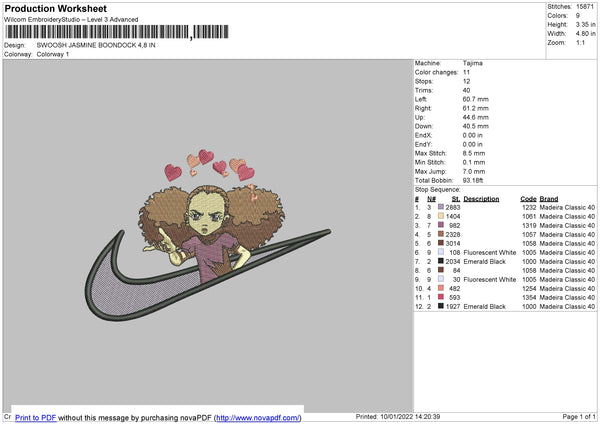Click Emerald Black in stop 7
The height and width of the screenshot is (424, 600).
point(484,261)
